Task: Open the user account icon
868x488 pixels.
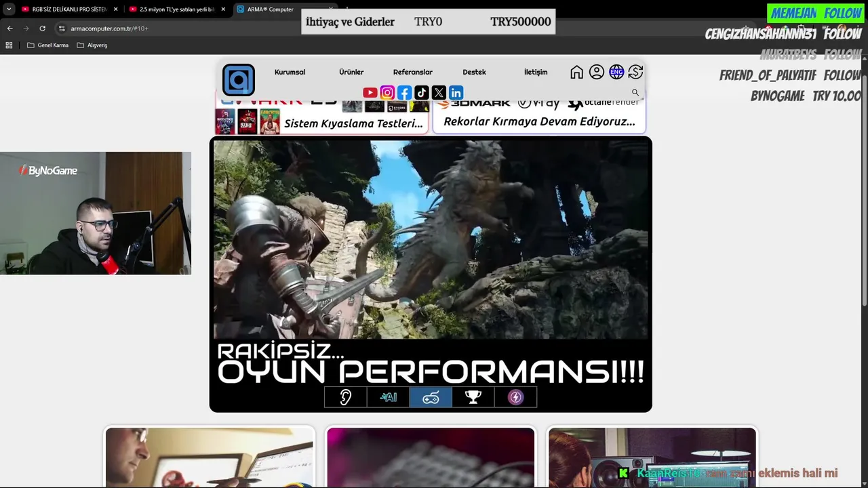Action: 596,72
